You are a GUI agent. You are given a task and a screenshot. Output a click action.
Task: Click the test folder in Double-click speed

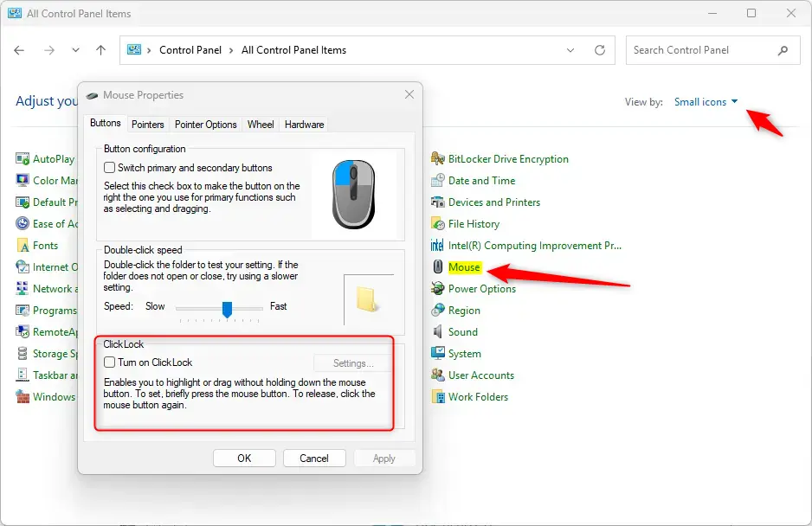point(367,298)
